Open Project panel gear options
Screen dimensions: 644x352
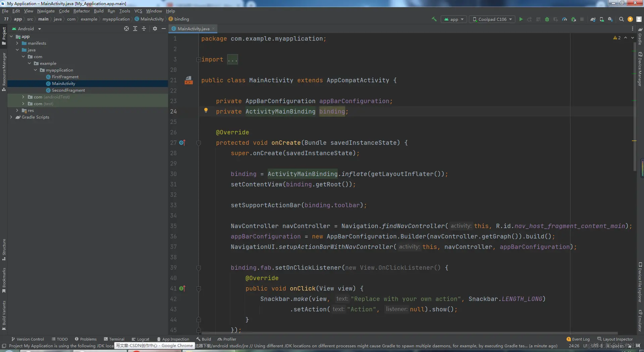(155, 29)
